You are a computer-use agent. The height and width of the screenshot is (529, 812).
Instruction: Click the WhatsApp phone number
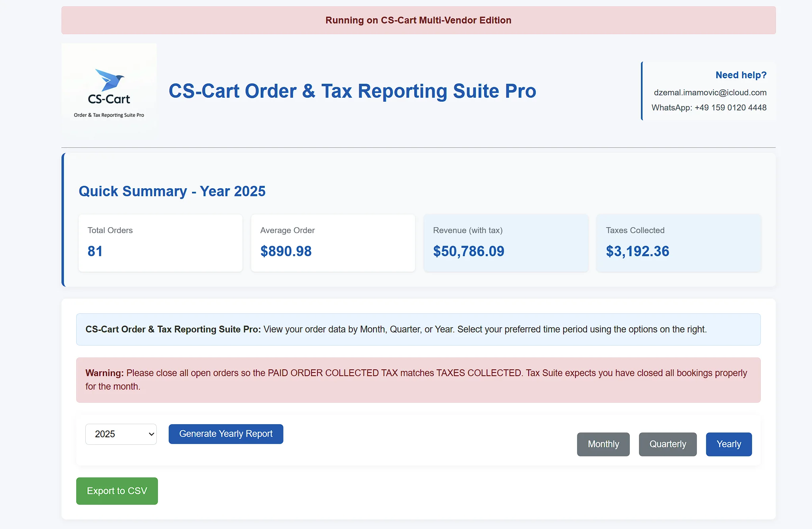(730, 108)
